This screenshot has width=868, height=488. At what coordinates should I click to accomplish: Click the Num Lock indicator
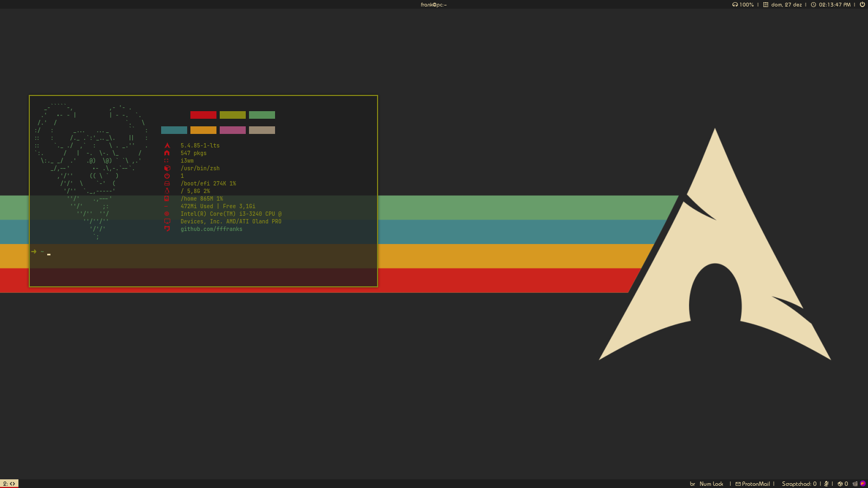click(x=711, y=484)
